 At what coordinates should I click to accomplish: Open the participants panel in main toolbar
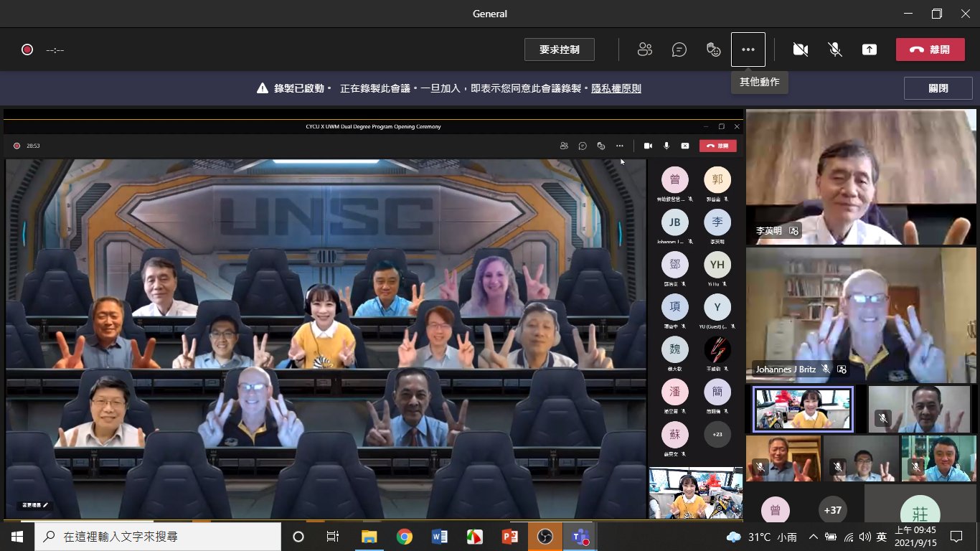tap(645, 50)
